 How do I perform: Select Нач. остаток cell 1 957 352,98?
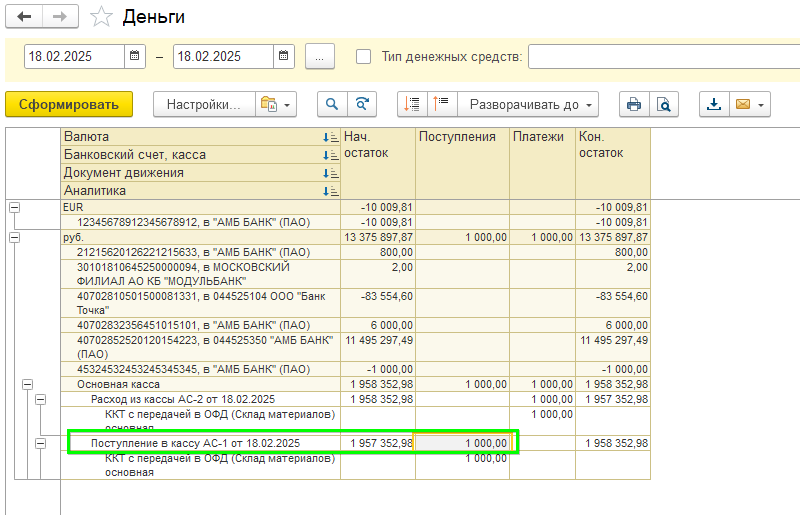pyautogui.click(x=378, y=443)
